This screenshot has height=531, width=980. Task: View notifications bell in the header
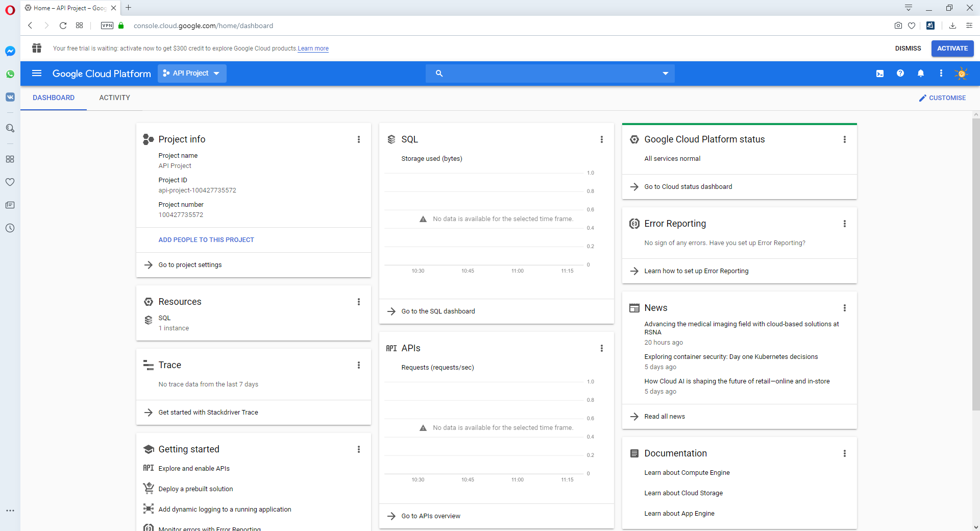(x=921, y=74)
